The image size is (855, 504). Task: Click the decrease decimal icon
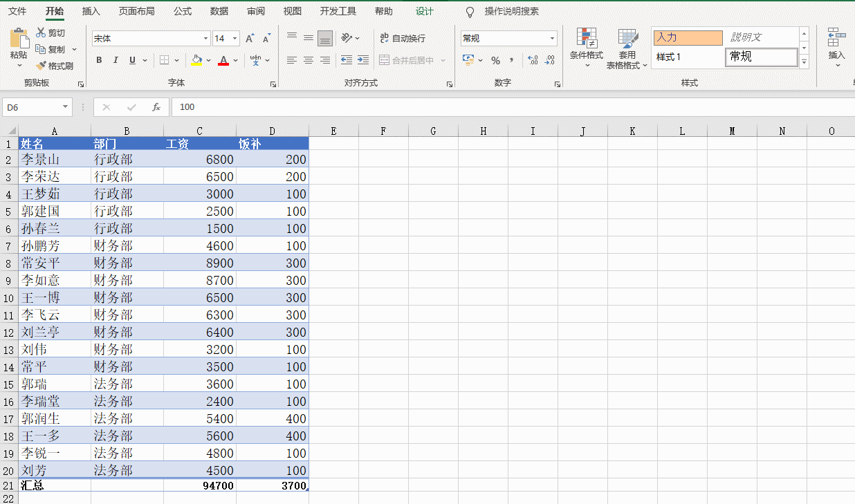(549, 61)
